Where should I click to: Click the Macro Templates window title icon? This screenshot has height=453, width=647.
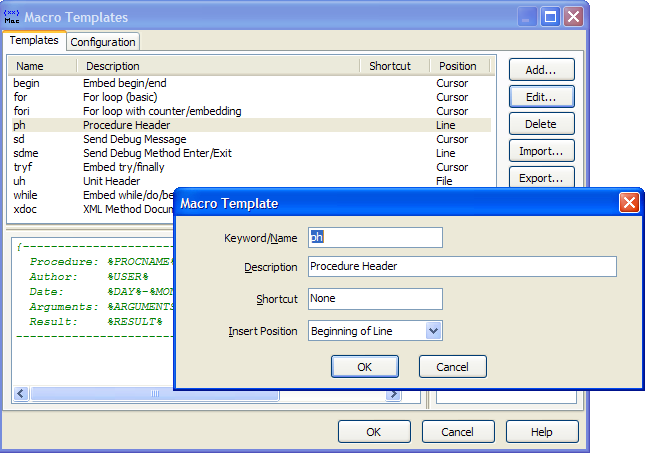[14, 16]
